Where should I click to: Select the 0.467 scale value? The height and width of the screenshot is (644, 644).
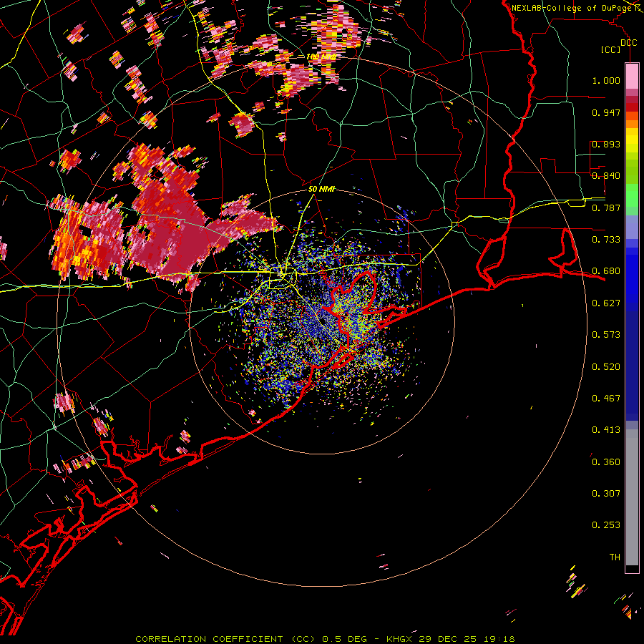point(606,399)
